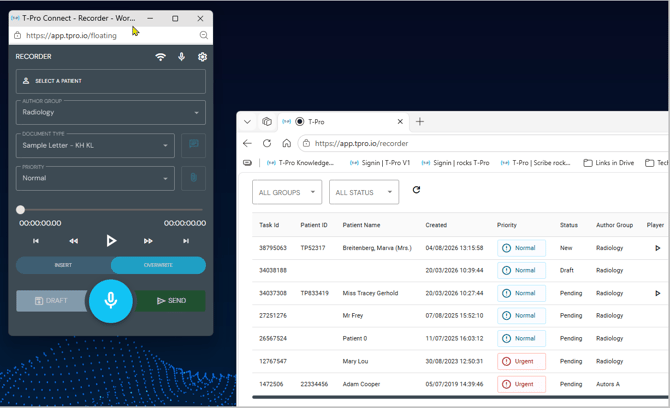The height and width of the screenshot is (408, 670).
Task: Switch to Insert recording mode
Action: 63,265
